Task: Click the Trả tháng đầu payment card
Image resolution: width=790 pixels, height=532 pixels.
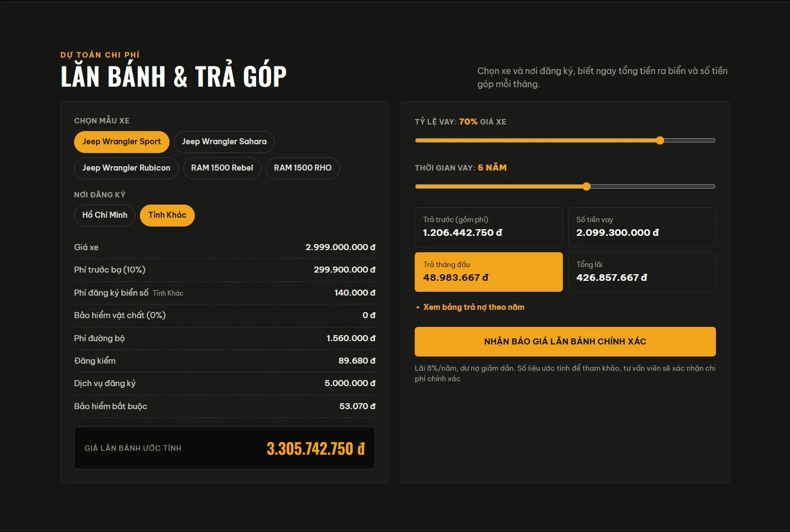Action: (489, 272)
